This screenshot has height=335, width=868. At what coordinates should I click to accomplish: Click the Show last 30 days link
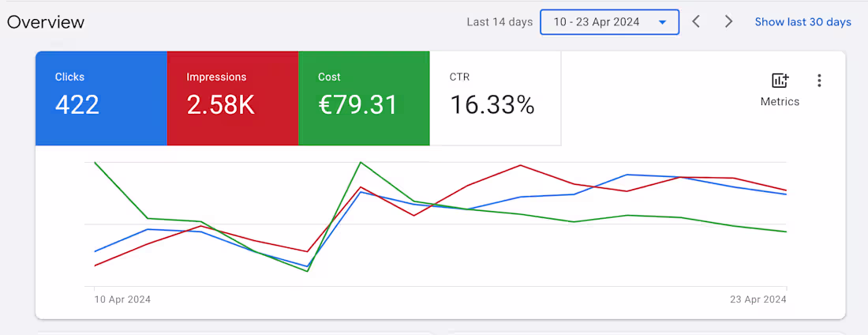(803, 22)
